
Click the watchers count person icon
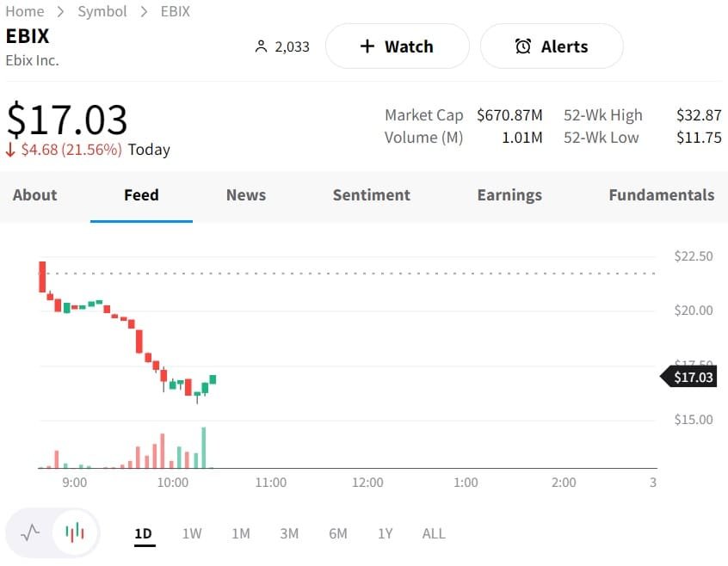click(262, 46)
